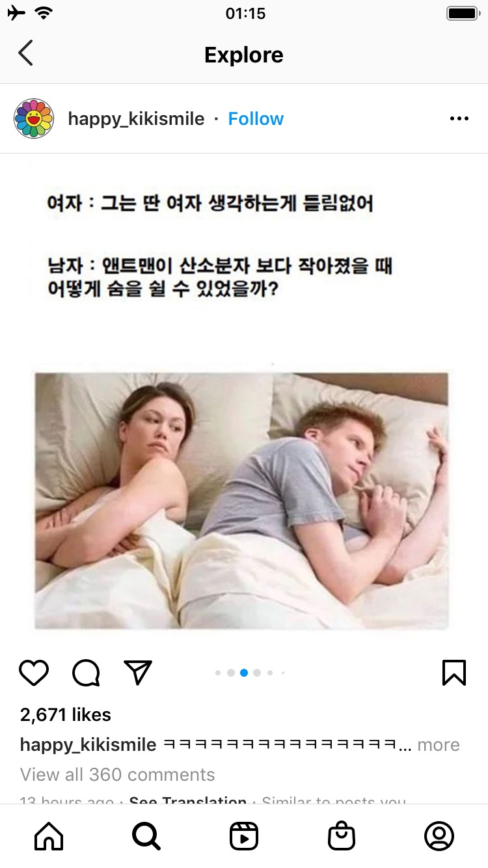Screen dimensions: 488x868
Task: Like the post with the heart icon
Action: point(34,673)
